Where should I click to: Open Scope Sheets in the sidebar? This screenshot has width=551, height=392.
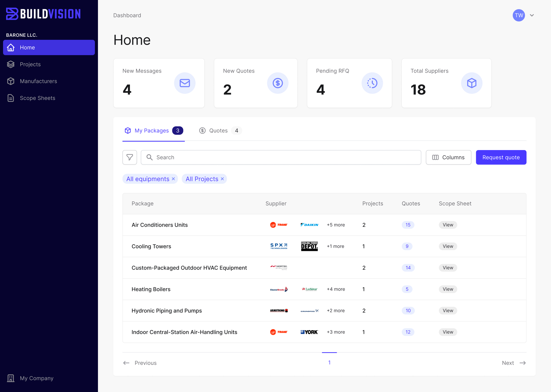click(37, 98)
